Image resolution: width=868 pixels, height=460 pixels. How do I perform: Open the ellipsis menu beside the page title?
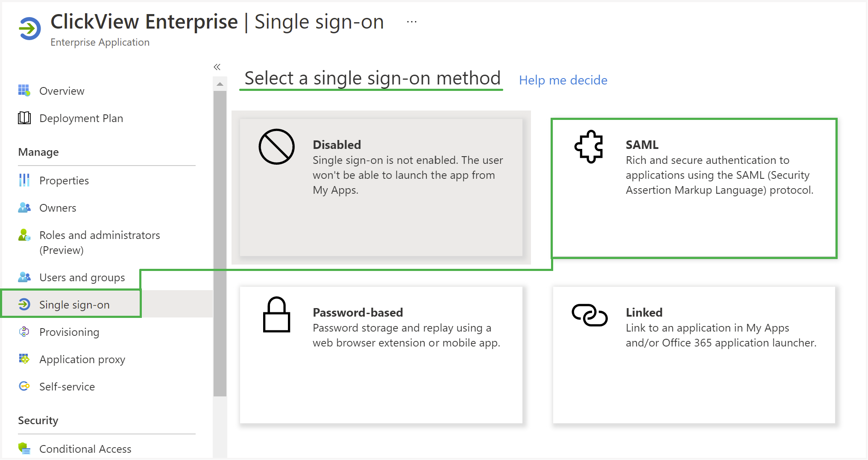click(x=412, y=22)
